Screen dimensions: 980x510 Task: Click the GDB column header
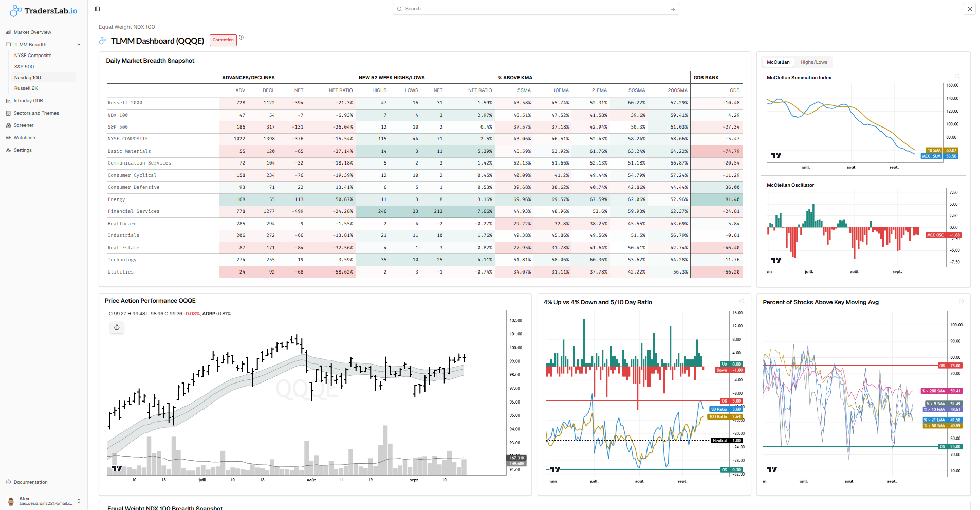[x=735, y=90]
